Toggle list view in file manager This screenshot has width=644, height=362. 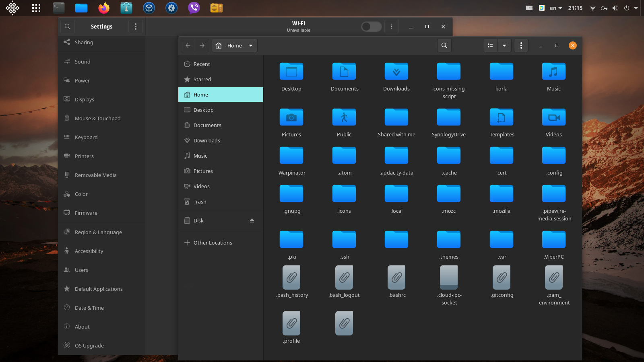[x=490, y=45]
